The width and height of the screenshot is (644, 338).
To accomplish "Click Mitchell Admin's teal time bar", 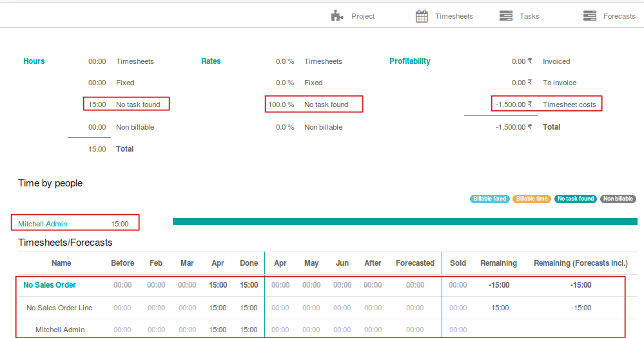I will click(405, 222).
